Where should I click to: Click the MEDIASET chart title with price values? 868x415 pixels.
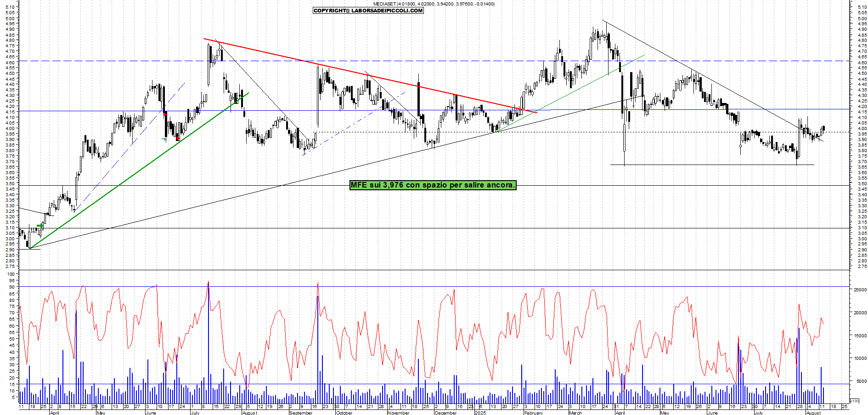coord(434,4)
